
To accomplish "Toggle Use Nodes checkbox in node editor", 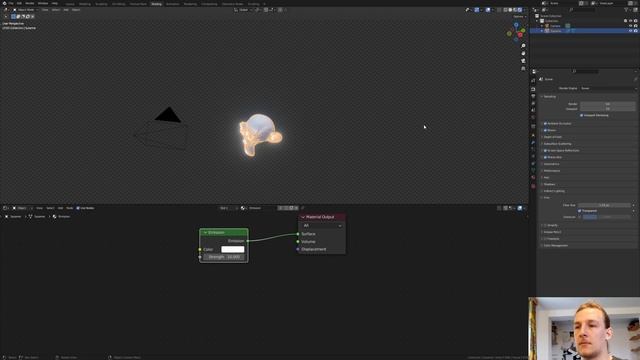I will pyautogui.click(x=78, y=208).
